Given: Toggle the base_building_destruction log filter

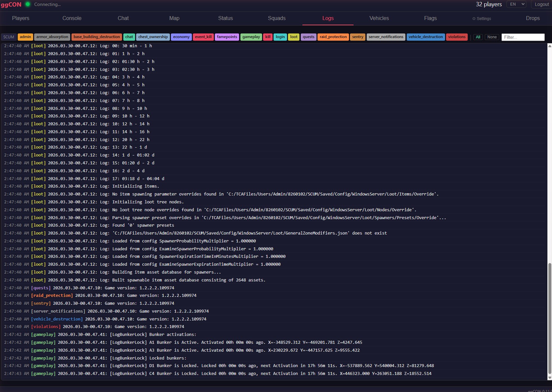Looking at the screenshot, I should [97, 37].
